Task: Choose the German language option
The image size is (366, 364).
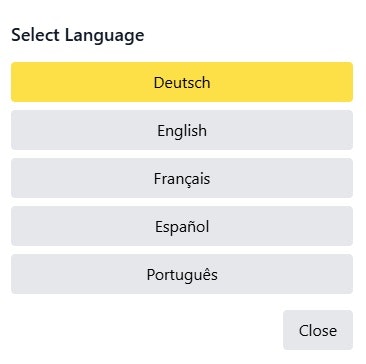Action: [x=182, y=82]
